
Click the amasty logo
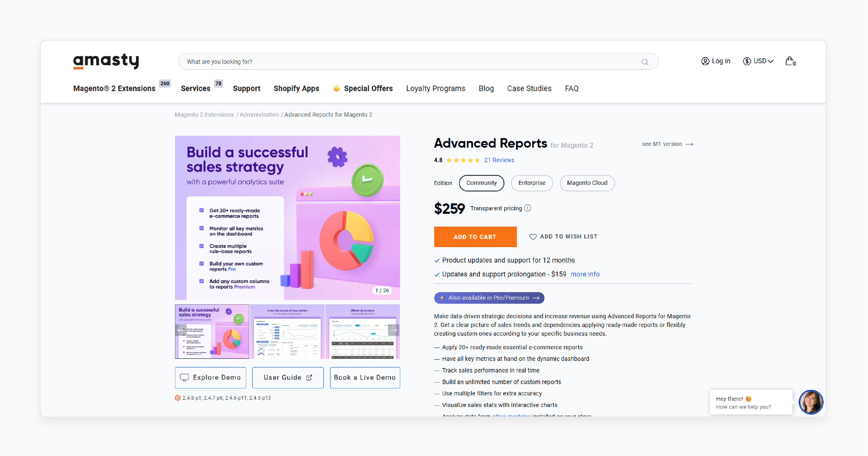[106, 61]
